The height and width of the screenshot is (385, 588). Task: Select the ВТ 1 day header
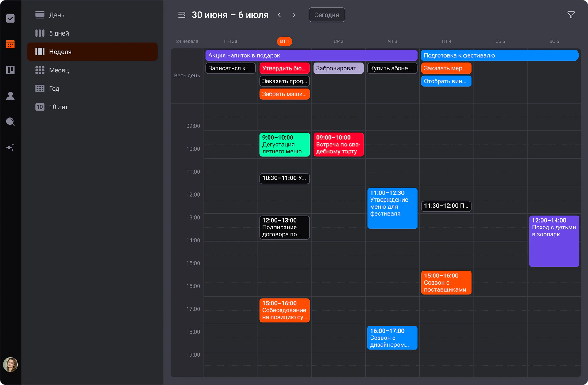[285, 41]
